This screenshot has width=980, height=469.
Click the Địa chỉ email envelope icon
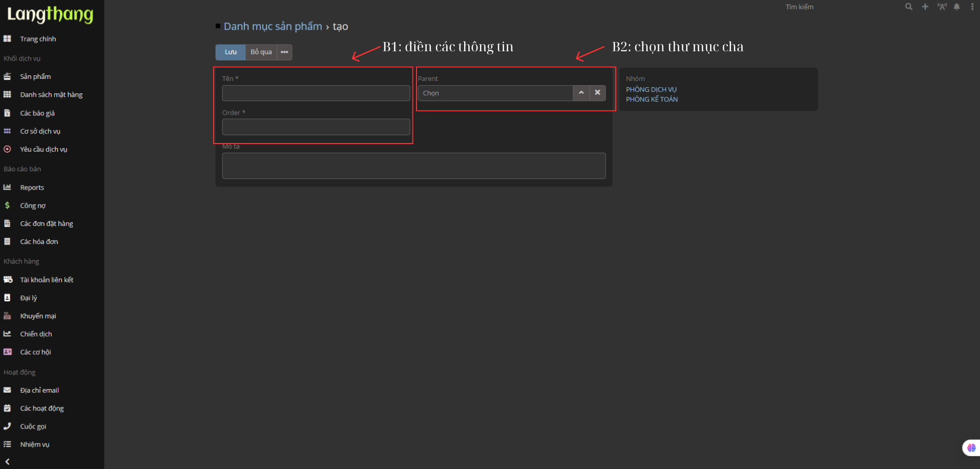tap(7, 390)
